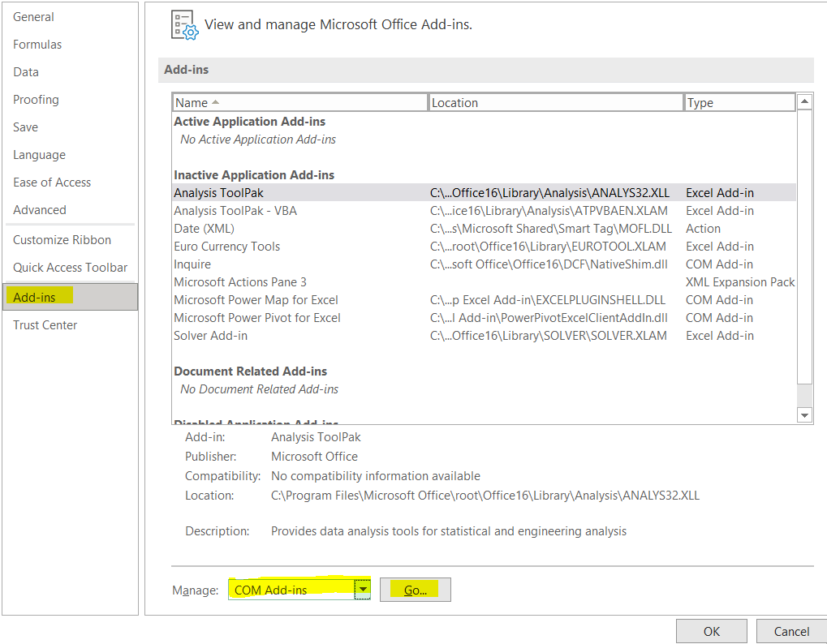Select Analysis ToolPak add-in row
Image resolution: width=827 pixels, height=644 pixels.
pos(484,192)
